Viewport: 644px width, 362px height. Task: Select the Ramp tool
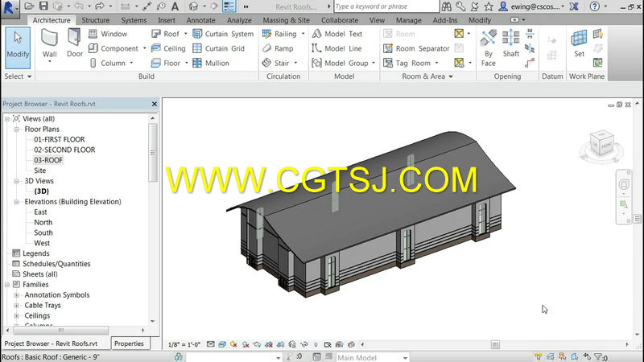278,48
